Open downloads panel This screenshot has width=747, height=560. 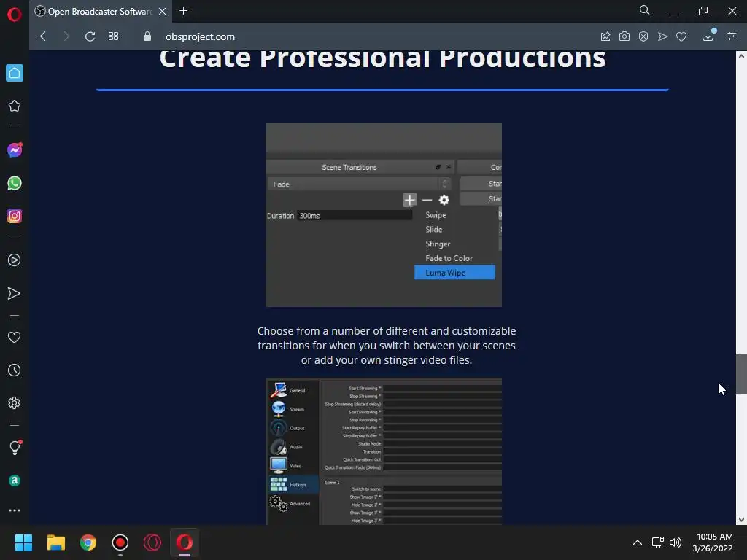coord(708,36)
